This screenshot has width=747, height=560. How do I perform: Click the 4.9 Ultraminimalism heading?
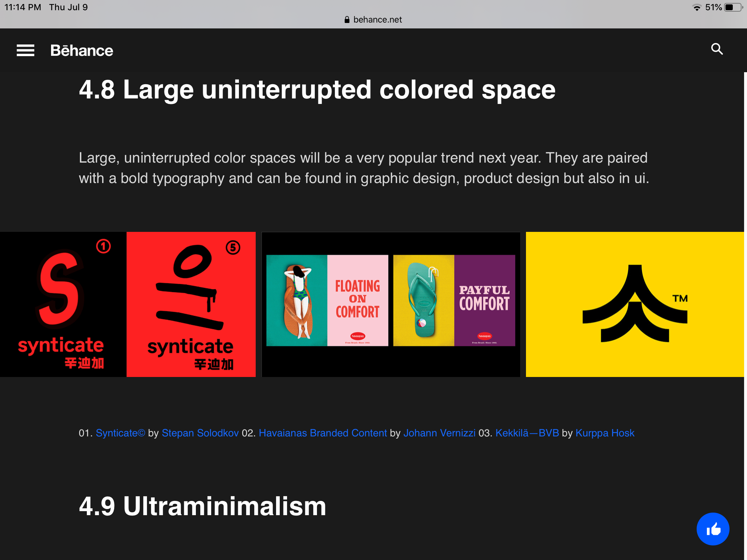pyautogui.click(x=202, y=506)
